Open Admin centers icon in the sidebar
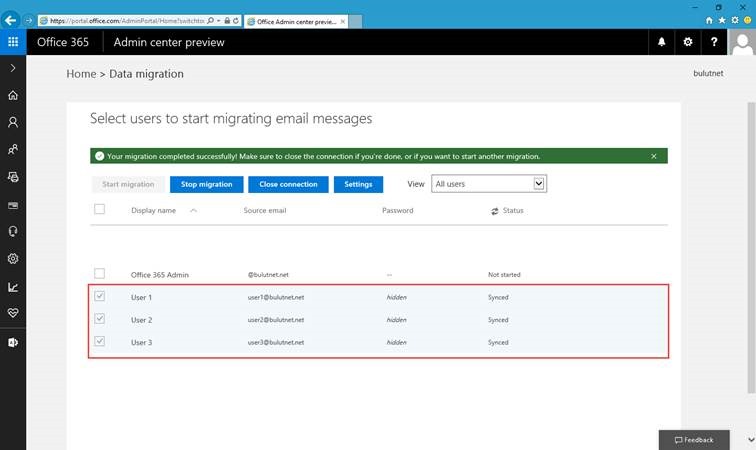The image size is (756, 450). (x=13, y=342)
